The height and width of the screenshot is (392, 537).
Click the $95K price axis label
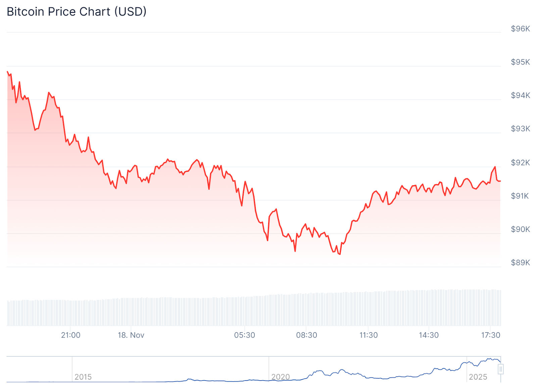tap(520, 62)
